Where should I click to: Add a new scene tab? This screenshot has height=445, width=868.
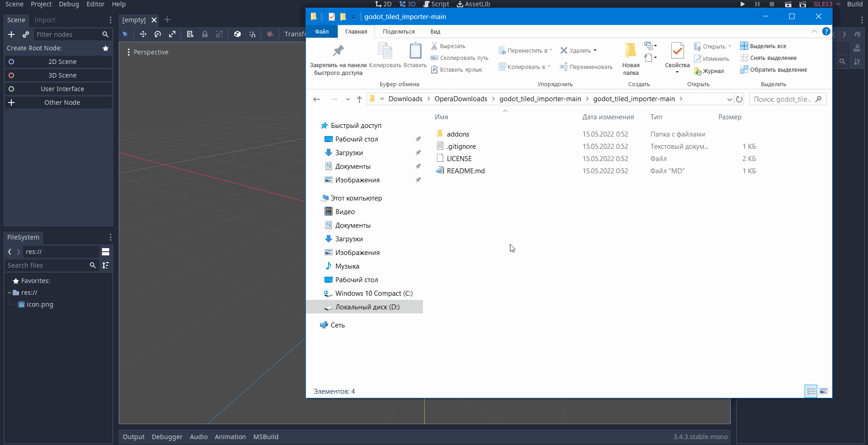tap(167, 20)
